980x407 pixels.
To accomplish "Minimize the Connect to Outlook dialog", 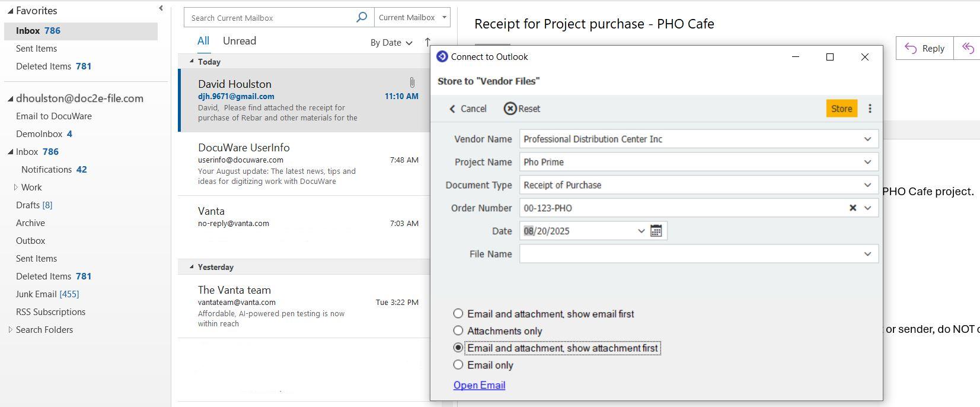I will 796,57.
